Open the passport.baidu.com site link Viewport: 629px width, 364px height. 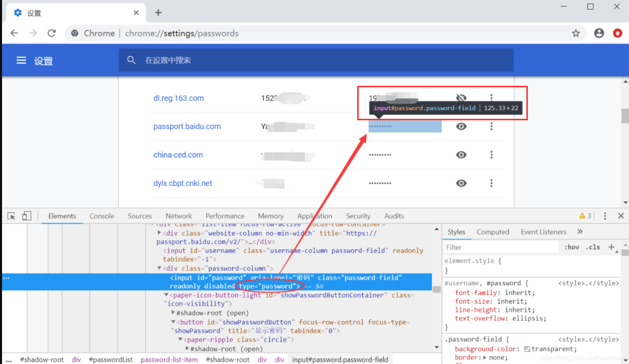point(187,126)
